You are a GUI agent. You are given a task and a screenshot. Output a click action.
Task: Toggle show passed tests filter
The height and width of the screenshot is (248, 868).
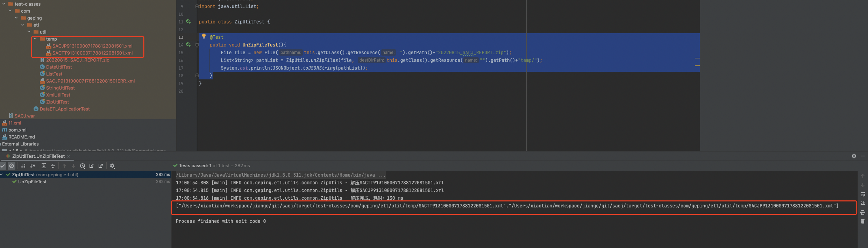3,166
